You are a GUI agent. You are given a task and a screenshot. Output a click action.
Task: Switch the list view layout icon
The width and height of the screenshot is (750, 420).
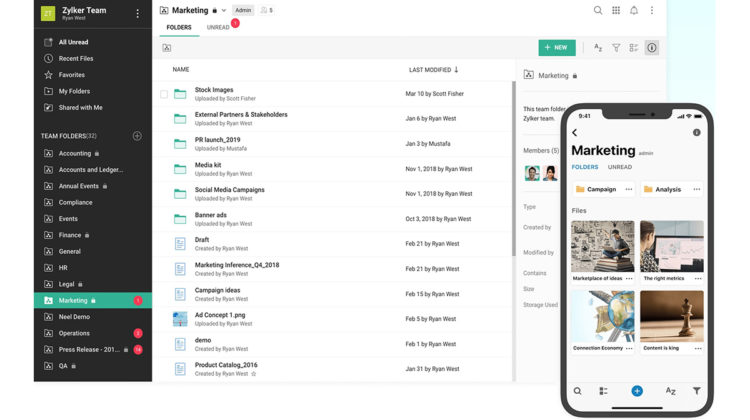point(634,48)
